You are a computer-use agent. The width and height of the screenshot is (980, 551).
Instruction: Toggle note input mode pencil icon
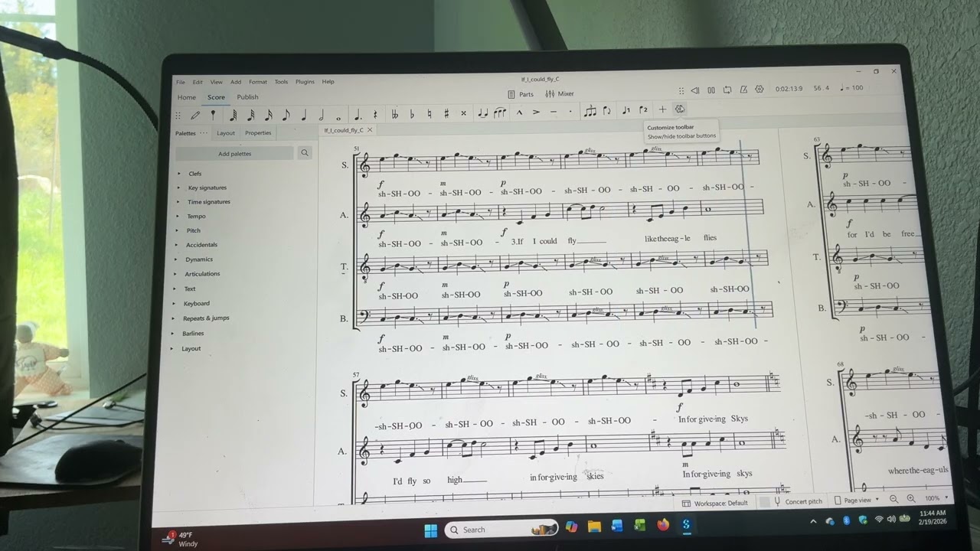coord(195,115)
